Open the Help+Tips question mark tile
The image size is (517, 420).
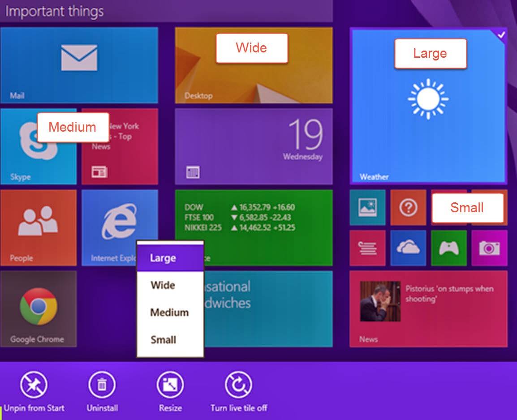(x=408, y=208)
